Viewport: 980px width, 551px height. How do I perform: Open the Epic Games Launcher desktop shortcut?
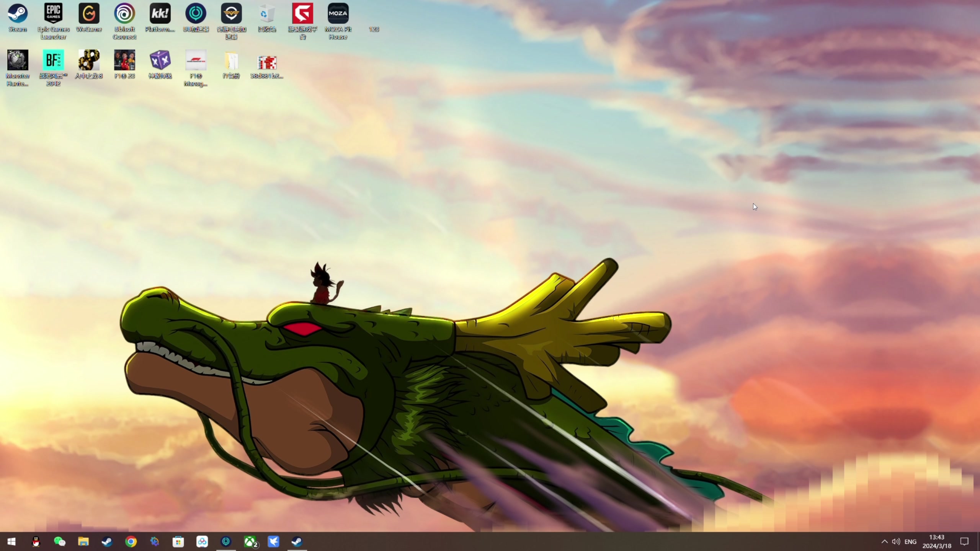click(x=53, y=14)
